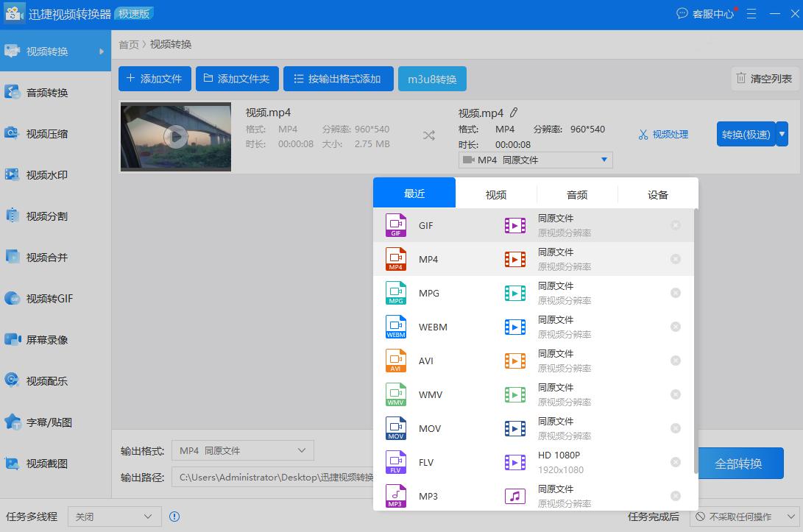Click the info icon beside 任务多线程
This screenshot has width=803, height=532.
click(174, 517)
